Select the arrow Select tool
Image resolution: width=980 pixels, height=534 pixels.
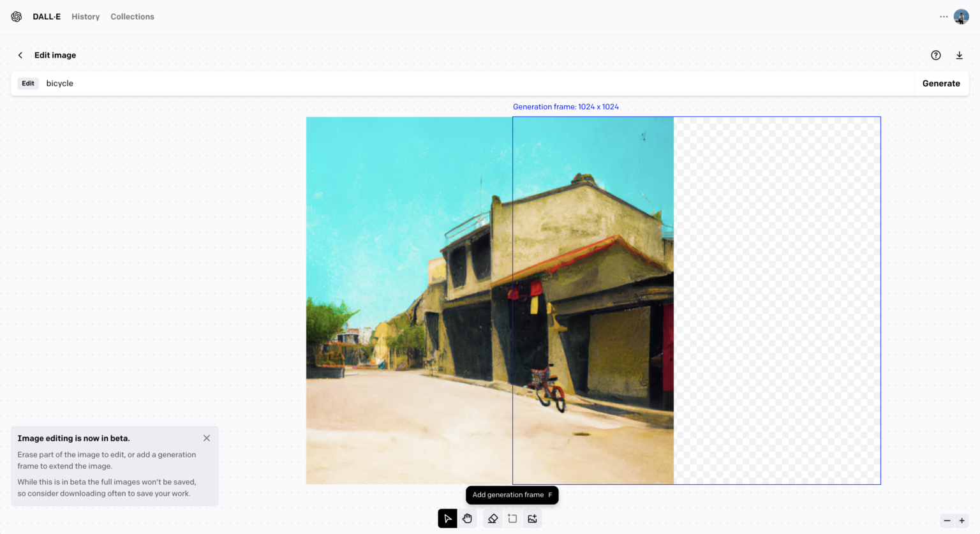tap(447, 519)
